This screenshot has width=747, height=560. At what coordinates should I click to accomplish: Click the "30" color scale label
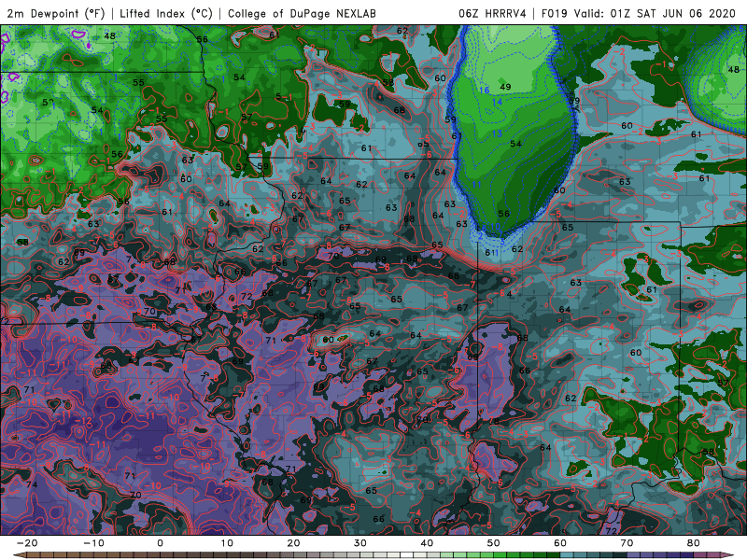[x=360, y=543]
